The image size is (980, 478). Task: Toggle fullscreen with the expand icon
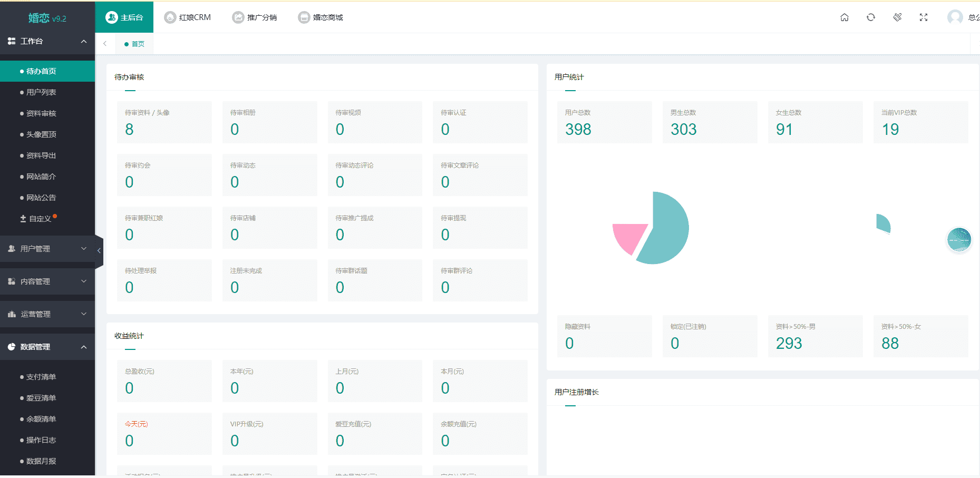pos(924,17)
